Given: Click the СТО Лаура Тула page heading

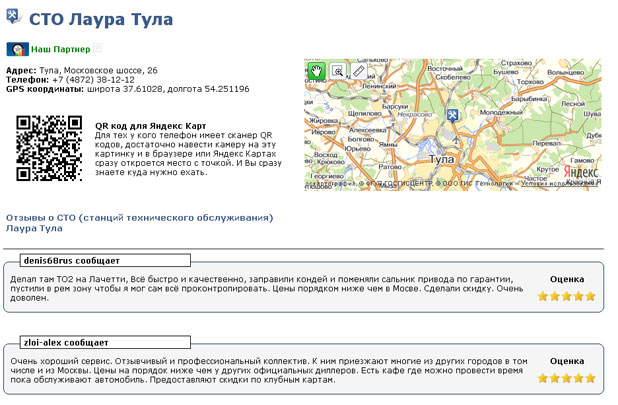Looking at the screenshot, I should (x=100, y=20).
